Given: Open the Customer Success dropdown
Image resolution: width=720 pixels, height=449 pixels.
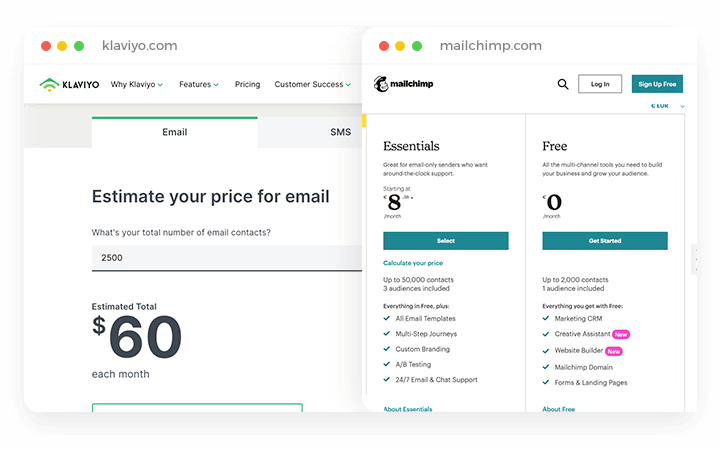Looking at the screenshot, I should coord(313,84).
